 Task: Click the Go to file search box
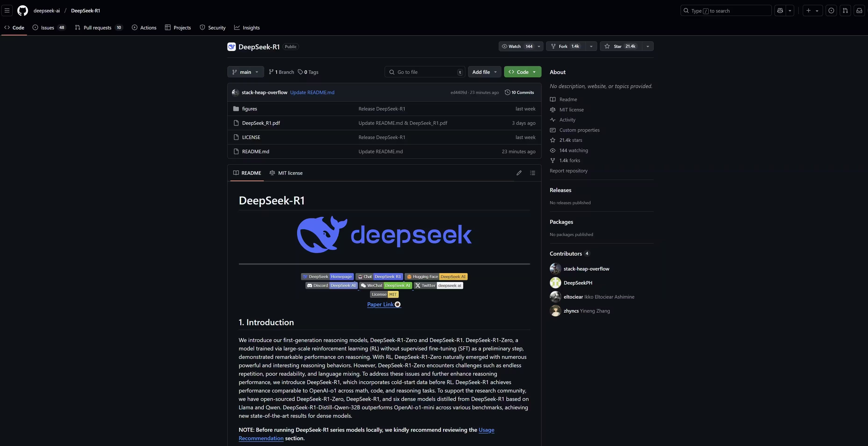pos(425,72)
